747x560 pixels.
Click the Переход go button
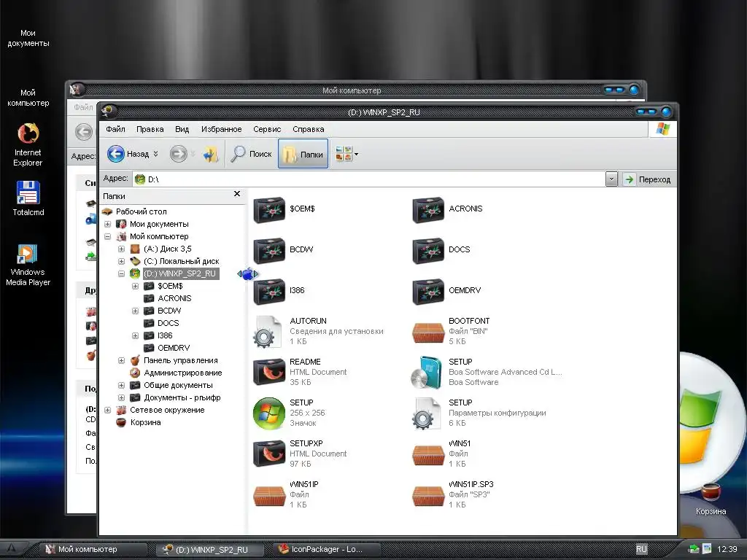pos(646,179)
